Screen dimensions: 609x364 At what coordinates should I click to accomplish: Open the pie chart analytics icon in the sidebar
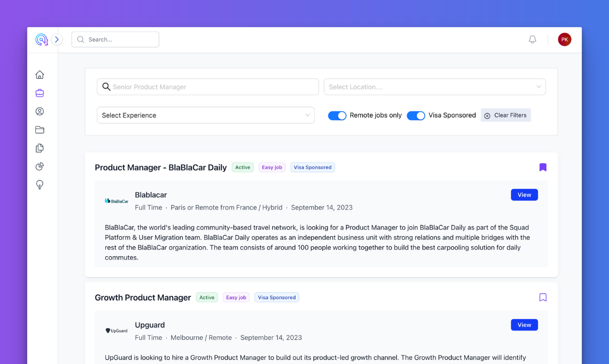tap(40, 166)
